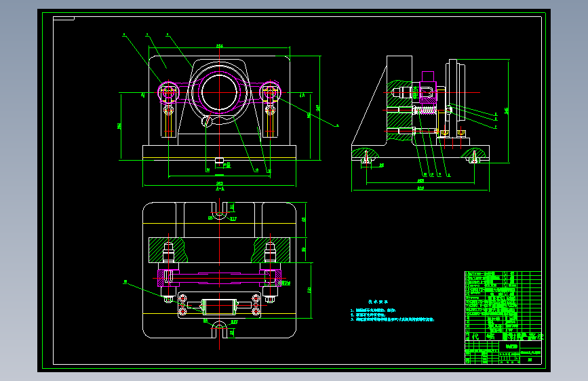Select the compression spring in the side view
The width and height of the screenshot is (588, 381).
pyautogui.click(x=425, y=111)
